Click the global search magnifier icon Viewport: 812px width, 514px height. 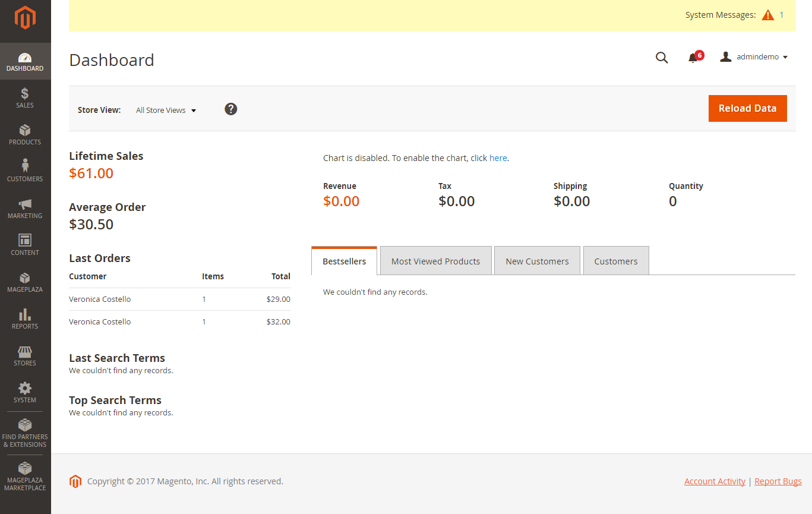pyautogui.click(x=662, y=58)
